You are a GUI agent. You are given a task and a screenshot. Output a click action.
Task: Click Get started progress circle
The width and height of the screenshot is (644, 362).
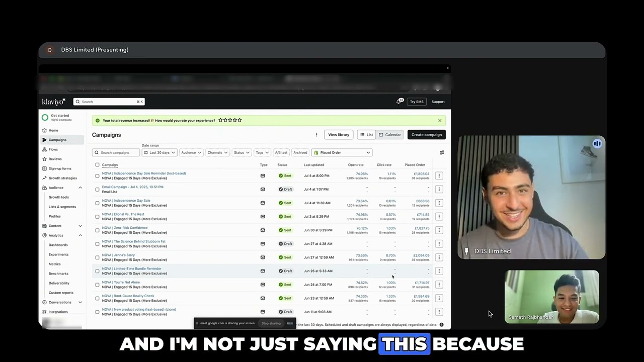pyautogui.click(x=45, y=117)
